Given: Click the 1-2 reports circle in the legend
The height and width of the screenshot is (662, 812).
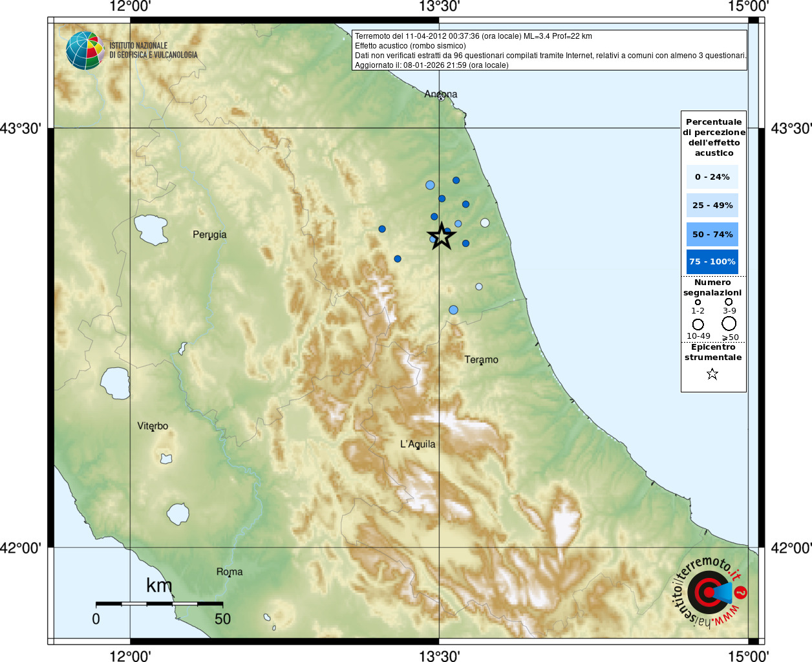Looking at the screenshot, I should click(x=698, y=302).
